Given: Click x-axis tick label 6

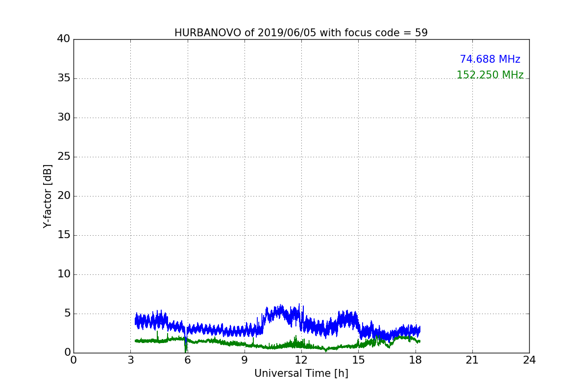Looking at the screenshot, I should 187,360.
